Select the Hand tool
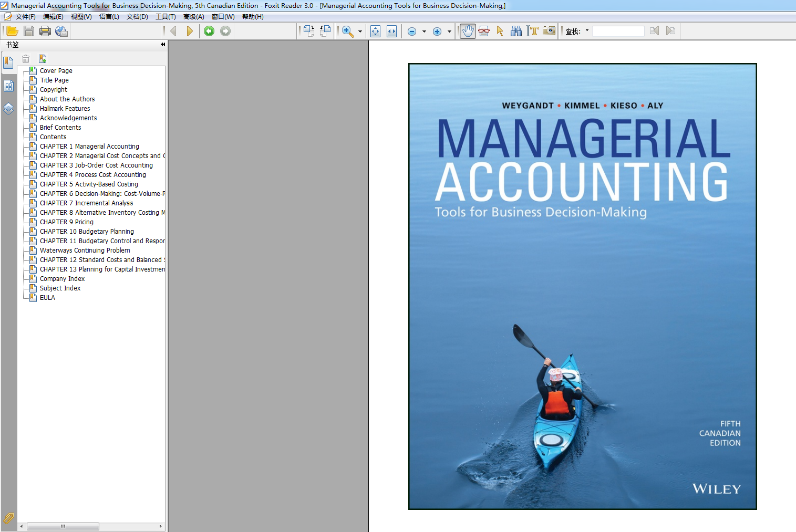This screenshot has width=796, height=532. 468,31
